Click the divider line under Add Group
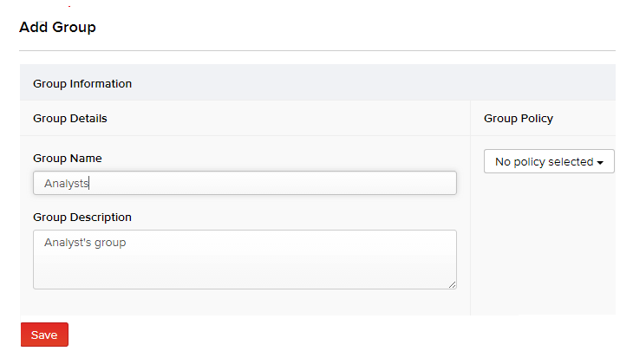This screenshot has width=633, height=364. [x=317, y=51]
